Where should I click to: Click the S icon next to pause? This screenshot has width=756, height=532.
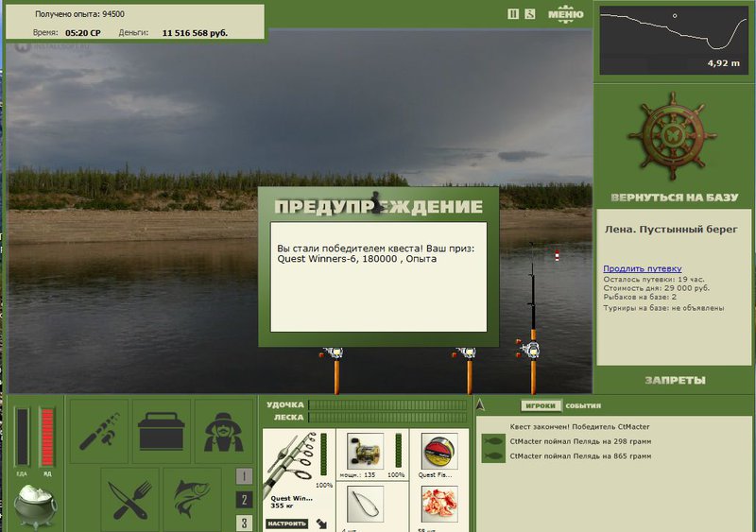point(530,14)
